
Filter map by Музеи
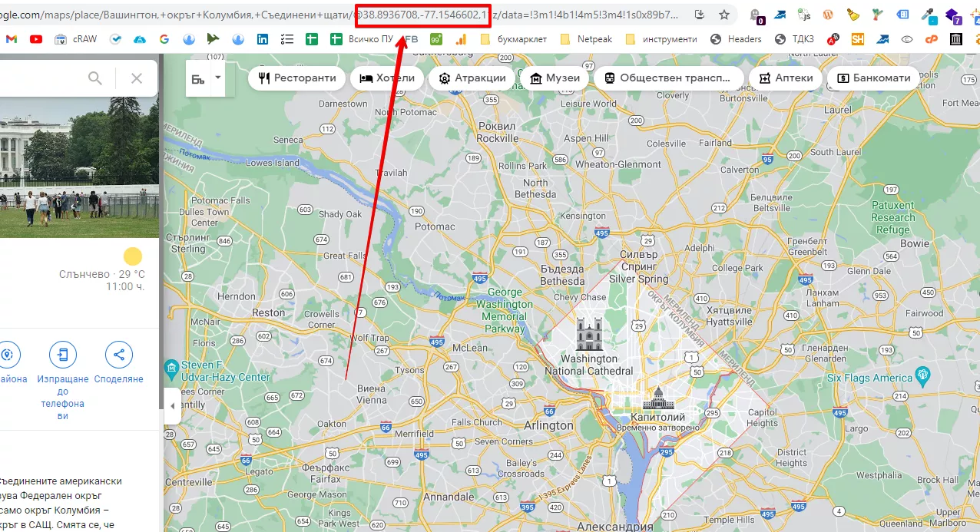click(555, 78)
